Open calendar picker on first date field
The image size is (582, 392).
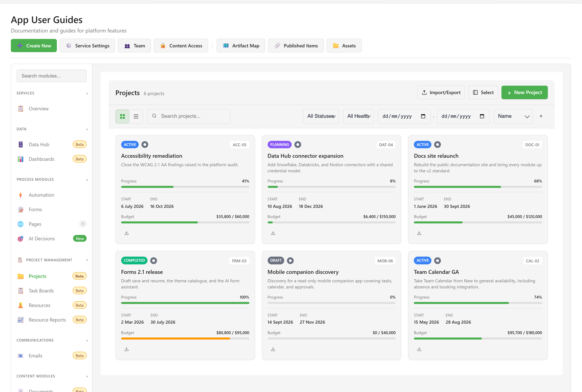[x=423, y=116]
